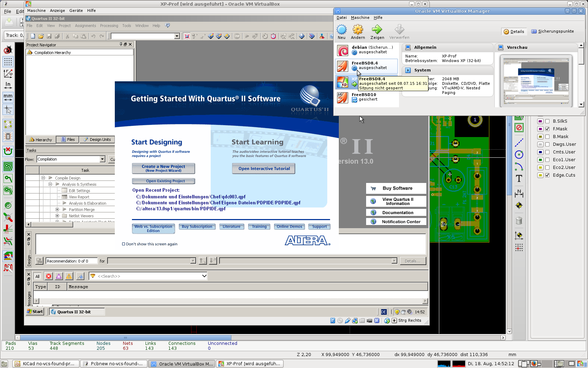Open the Processing menu in Quartus
Viewport: 588px width, 368px height.
(x=109, y=26)
